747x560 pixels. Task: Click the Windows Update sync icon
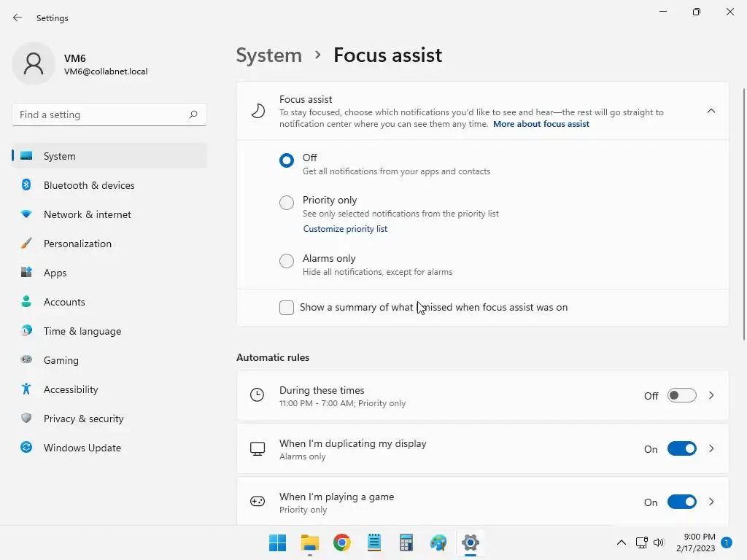[x=26, y=448]
